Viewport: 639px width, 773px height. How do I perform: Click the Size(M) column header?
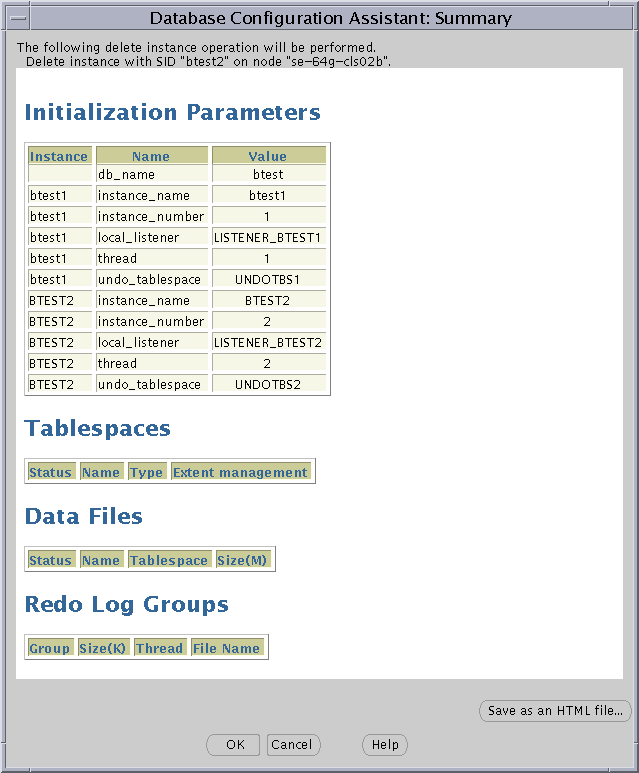pos(242,560)
